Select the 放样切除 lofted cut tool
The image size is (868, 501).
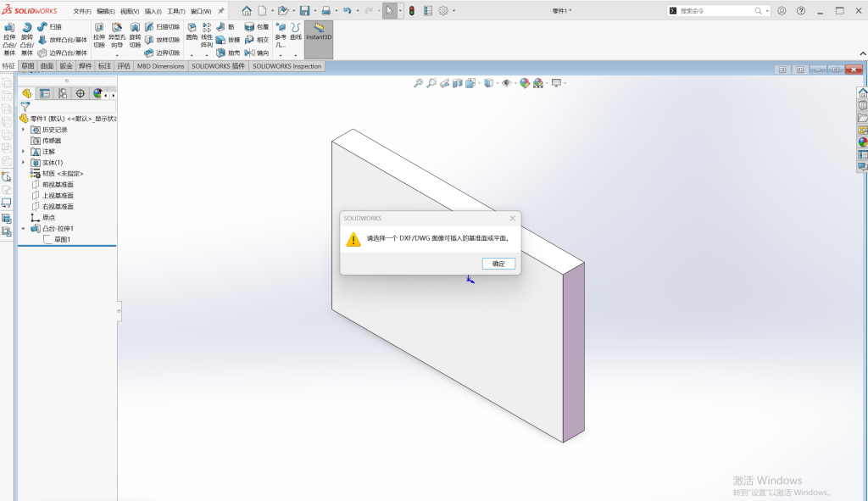163,40
